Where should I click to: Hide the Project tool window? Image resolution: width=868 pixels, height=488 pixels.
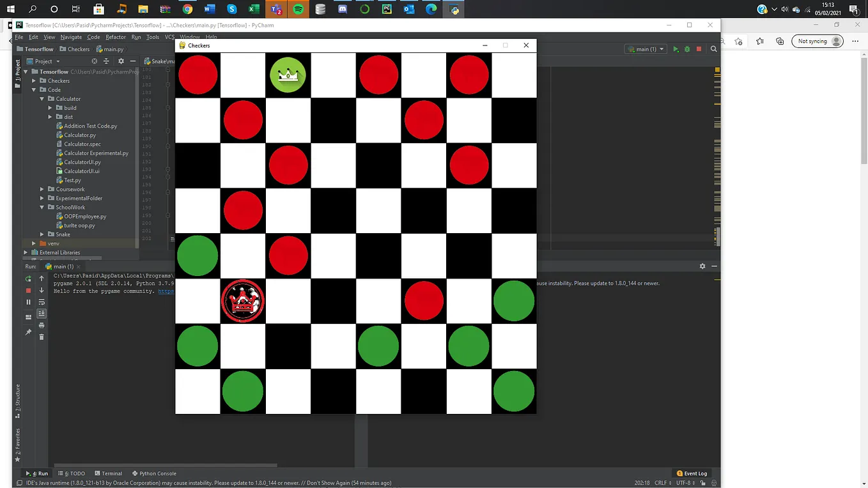coord(133,61)
